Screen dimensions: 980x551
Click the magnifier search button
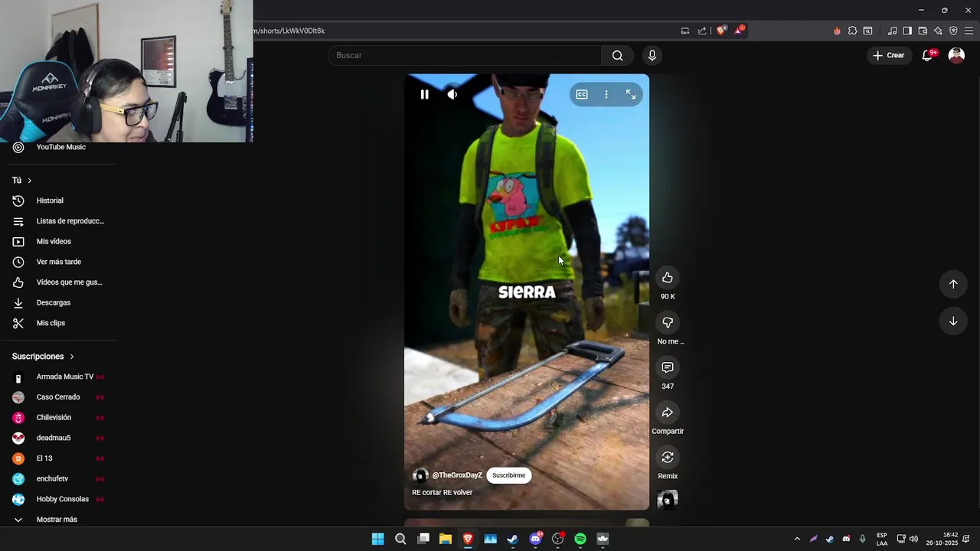point(618,55)
